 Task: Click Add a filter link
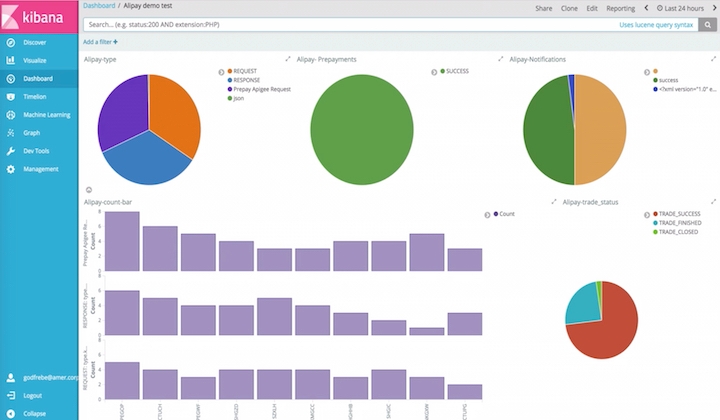100,42
